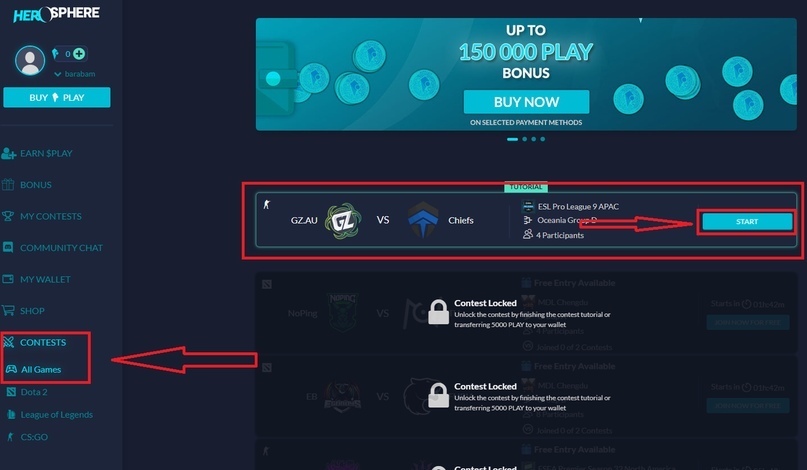Click the BUY PLAY button
807x470 pixels.
[57, 97]
